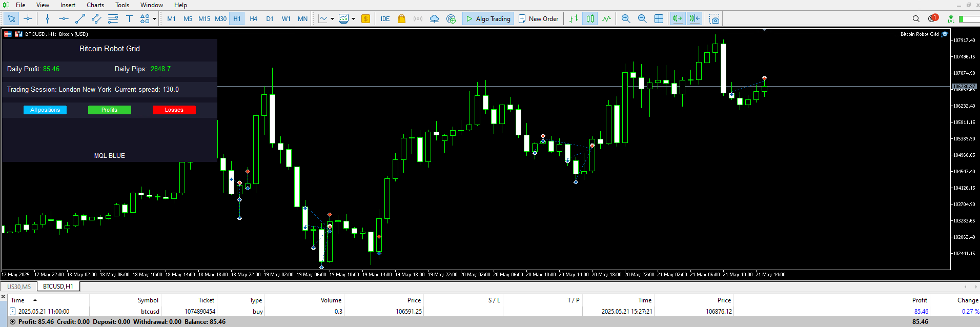
Task: Expand the shapes objects dropdown arrow
Action: click(154, 19)
